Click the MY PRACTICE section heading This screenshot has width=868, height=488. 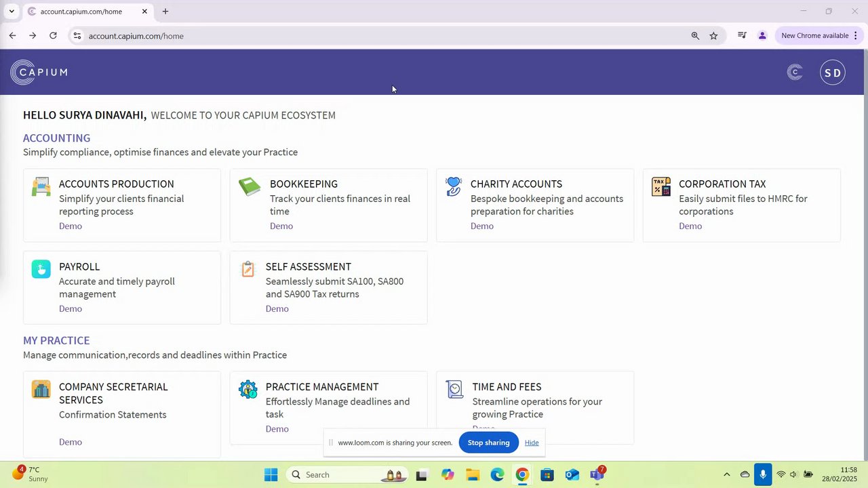pyautogui.click(x=56, y=341)
